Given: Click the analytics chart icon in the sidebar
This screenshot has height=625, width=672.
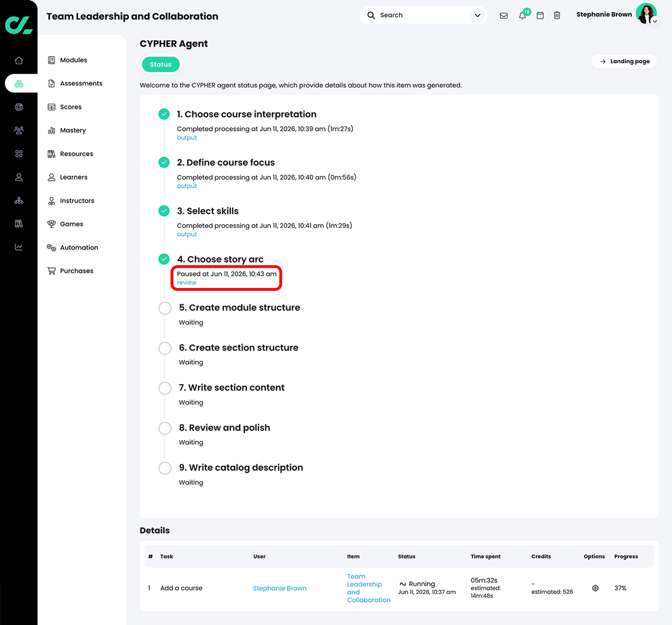Looking at the screenshot, I should (x=19, y=247).
